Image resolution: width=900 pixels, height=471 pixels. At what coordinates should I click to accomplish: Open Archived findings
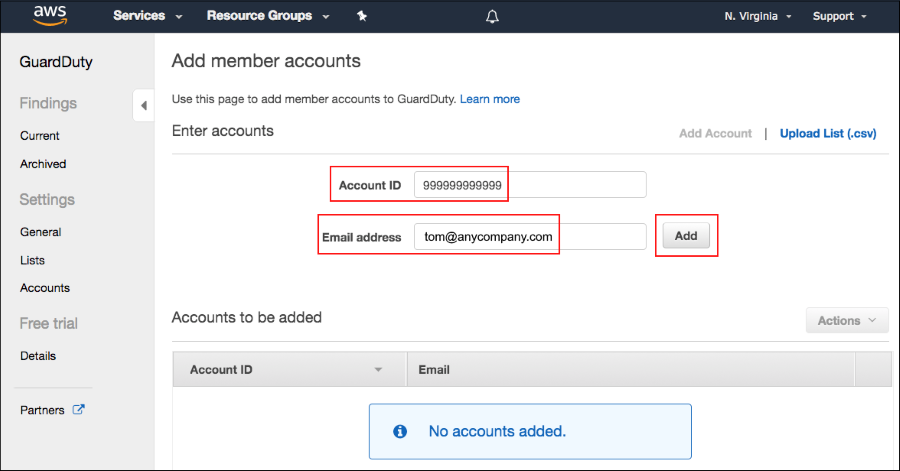[43, 164]
